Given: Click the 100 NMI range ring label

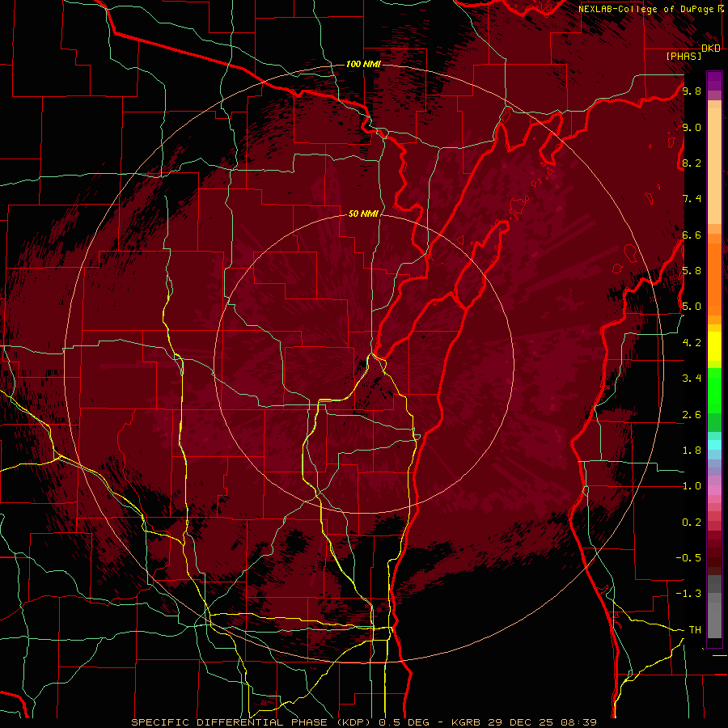Looking at the screenshot, I should click(363, 64).
